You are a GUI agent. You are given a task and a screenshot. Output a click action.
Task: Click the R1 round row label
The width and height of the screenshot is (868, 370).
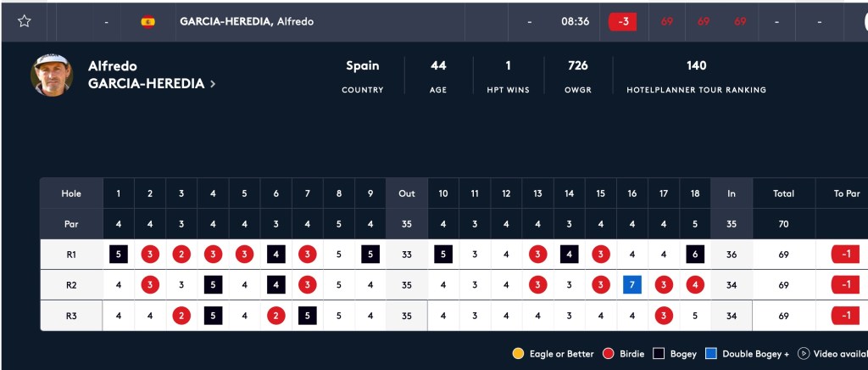(x=71, y=255)
